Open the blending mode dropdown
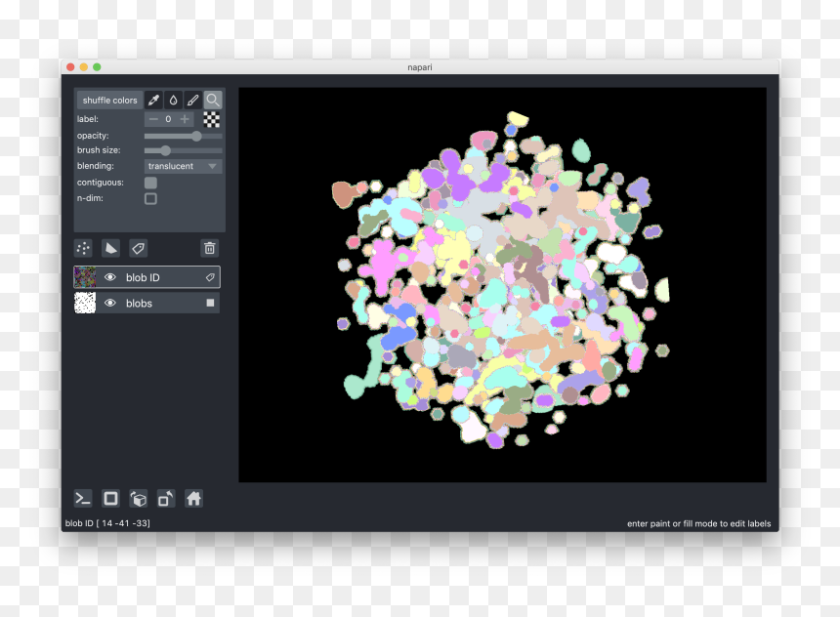840x617 pixels. [184, 166]
